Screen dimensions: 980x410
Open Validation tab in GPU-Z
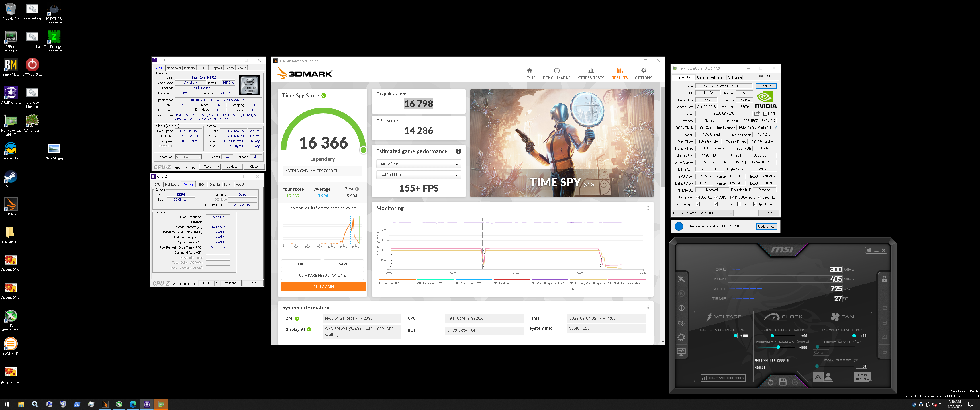[x=735, y=78]
